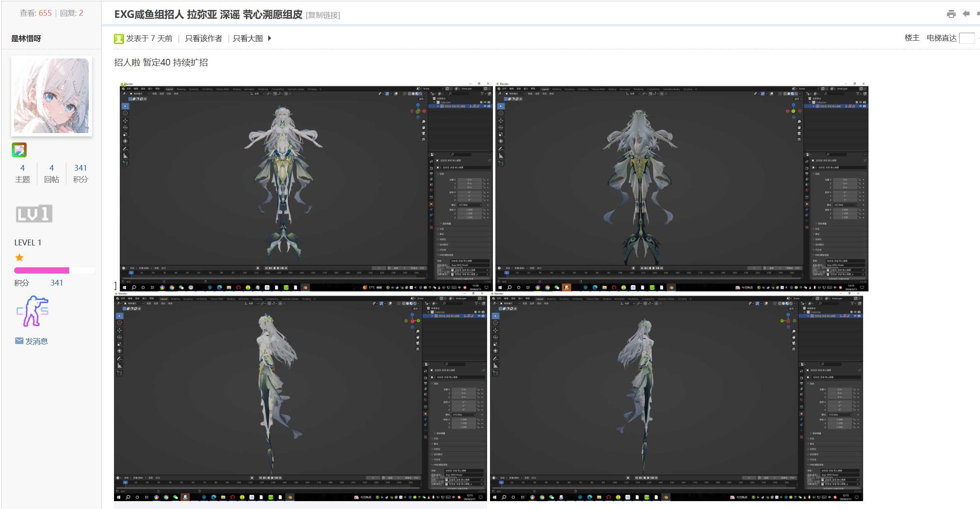980x509 pixels.
Task: Open the bottom-left side-view model image
Action: pyautogui.click(x=301, y=396)
